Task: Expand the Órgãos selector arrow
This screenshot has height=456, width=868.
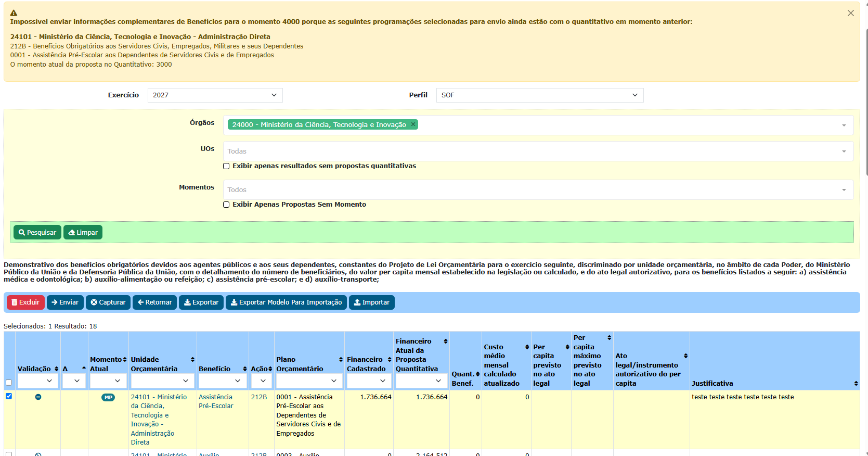Action: point(844,125)
